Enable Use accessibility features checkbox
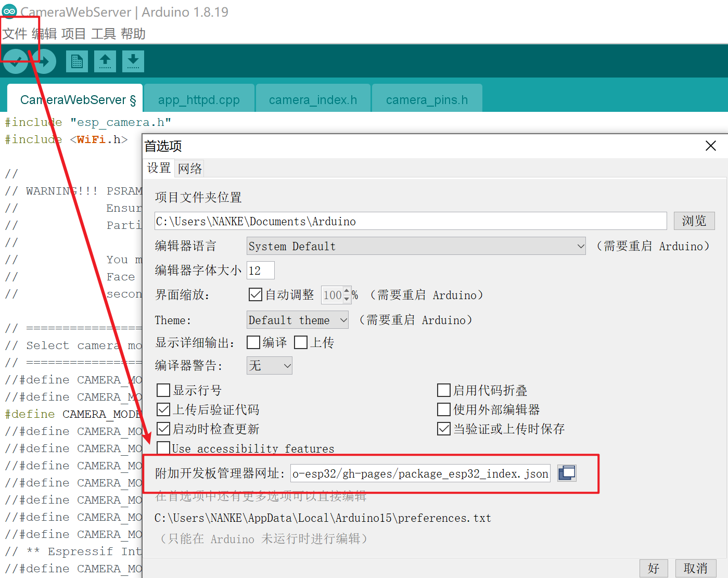This screenshot has height=578, width=728. click(x=163, y=448)
